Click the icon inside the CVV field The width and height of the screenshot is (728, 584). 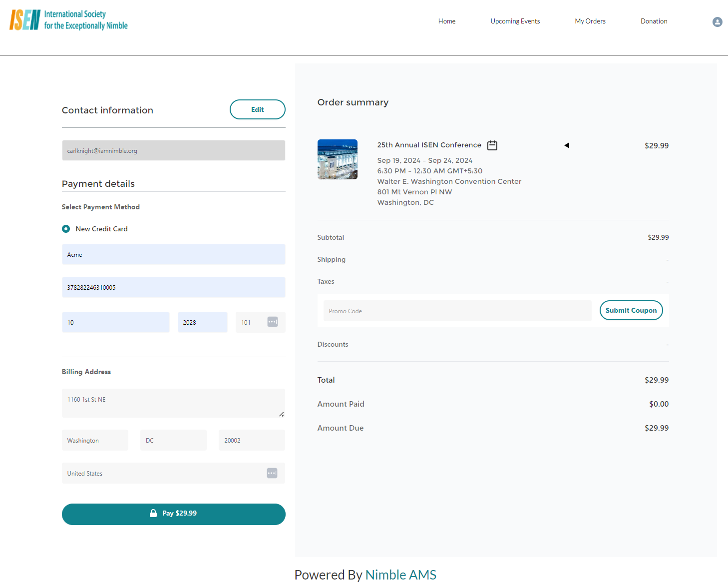[x=273, y=322]
